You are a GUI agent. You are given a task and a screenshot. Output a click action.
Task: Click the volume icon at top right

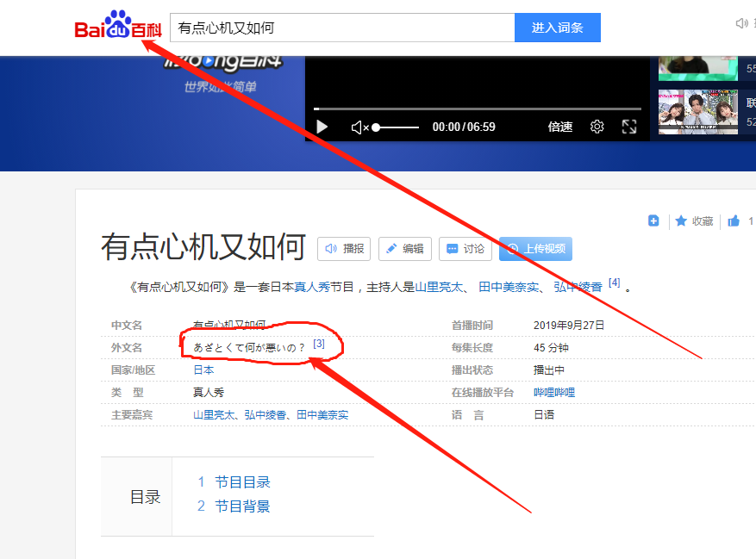[x=741, y=23]
